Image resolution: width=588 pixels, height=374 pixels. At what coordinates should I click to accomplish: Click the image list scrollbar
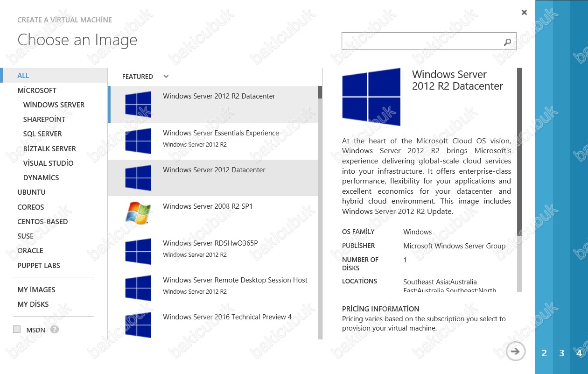[320, 212]
